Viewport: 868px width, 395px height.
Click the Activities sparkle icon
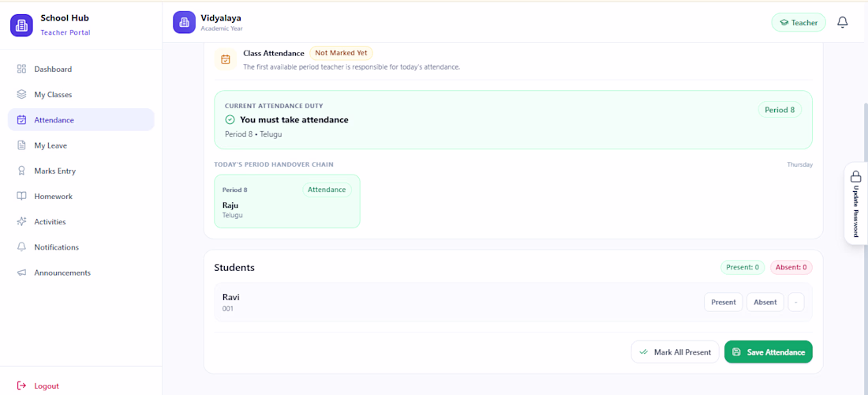[x=21, y=222]
